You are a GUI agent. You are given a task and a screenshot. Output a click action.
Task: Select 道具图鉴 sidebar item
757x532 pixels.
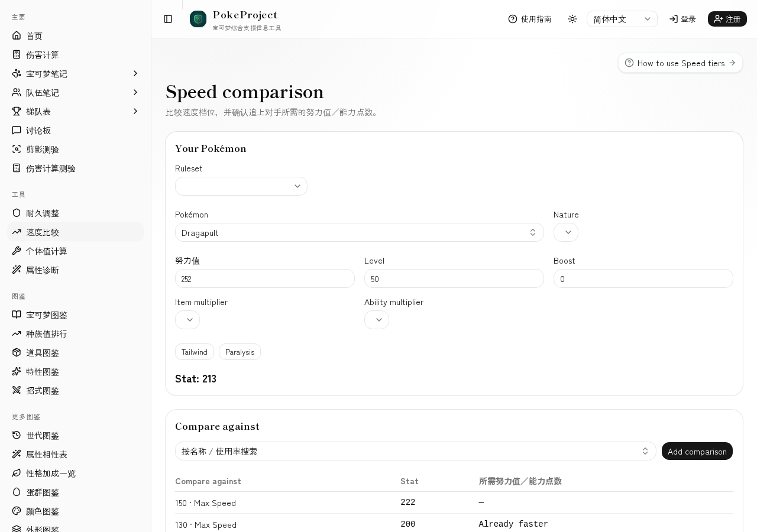[76, 352]
